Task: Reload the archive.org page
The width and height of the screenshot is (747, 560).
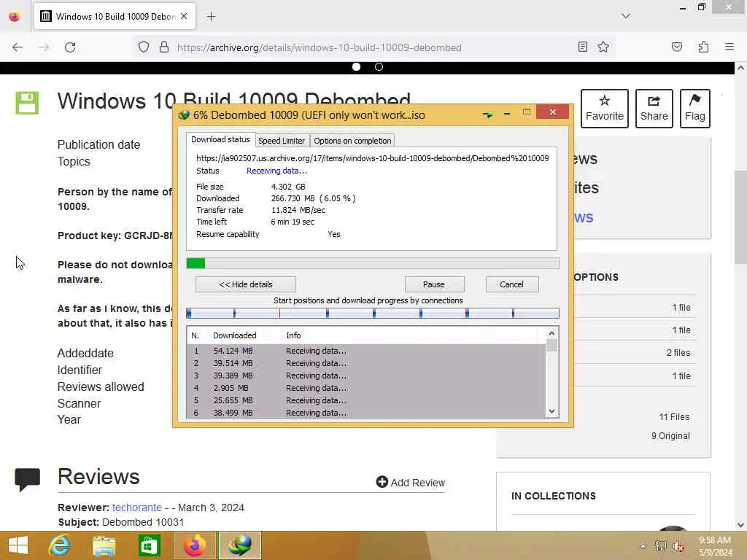Action: pos(70,47)
